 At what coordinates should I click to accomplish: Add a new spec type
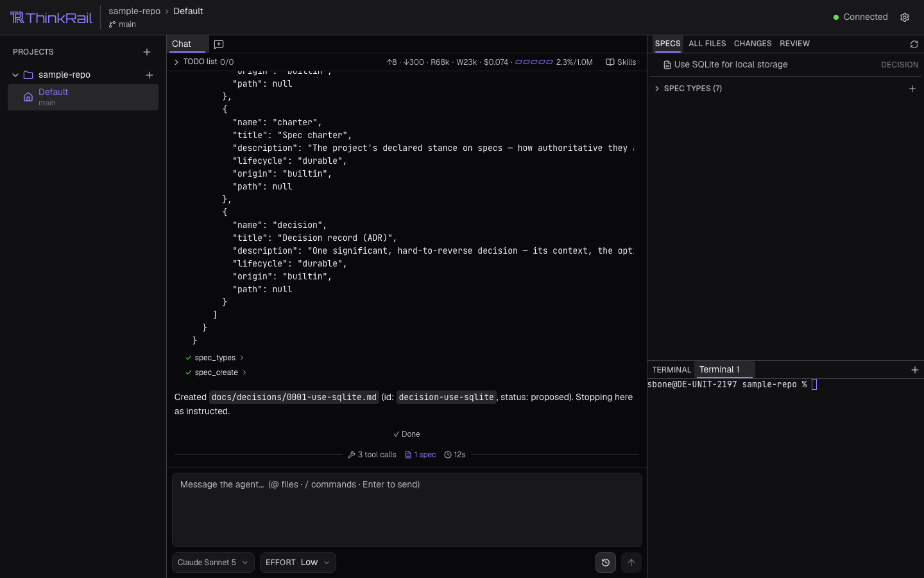click(912, 89)
